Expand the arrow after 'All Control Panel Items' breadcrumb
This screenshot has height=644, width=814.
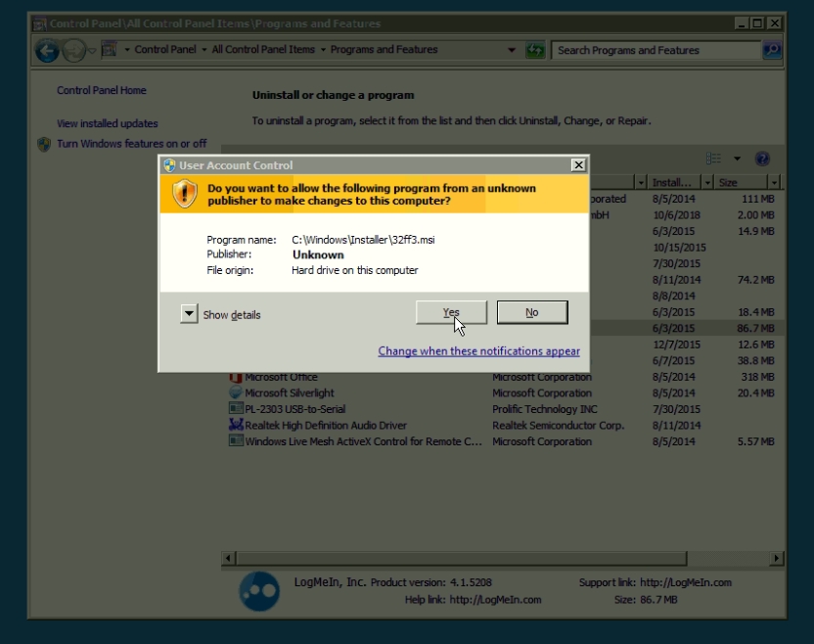(323, 50)
